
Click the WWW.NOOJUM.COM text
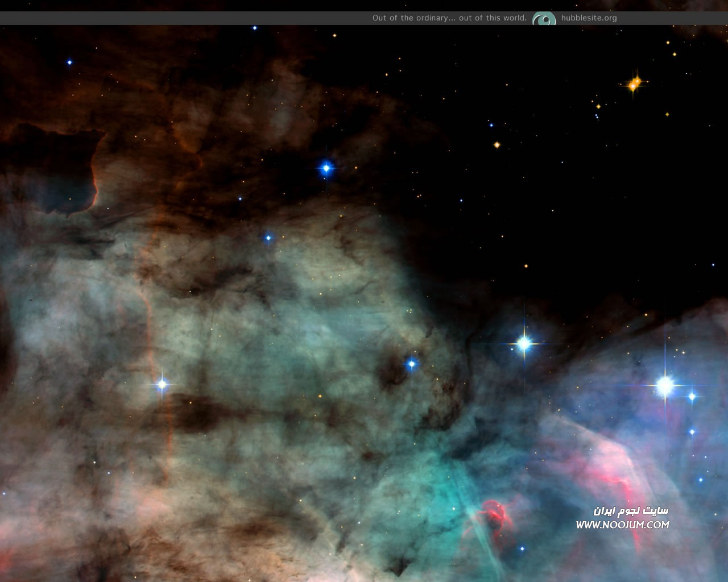(622, 525)
